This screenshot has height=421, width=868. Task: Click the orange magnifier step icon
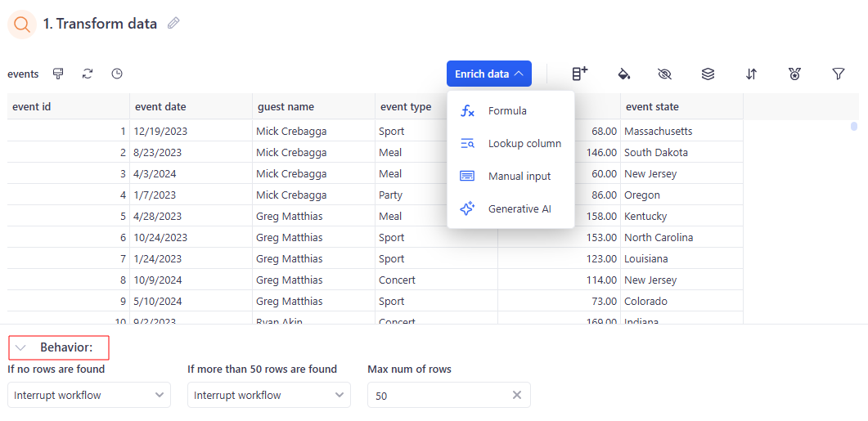[22, 25]
